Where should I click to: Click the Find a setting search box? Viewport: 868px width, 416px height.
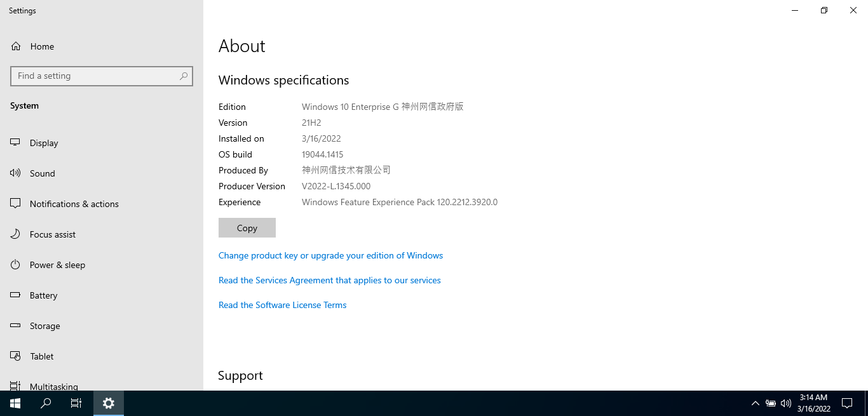tap(102, 76)
